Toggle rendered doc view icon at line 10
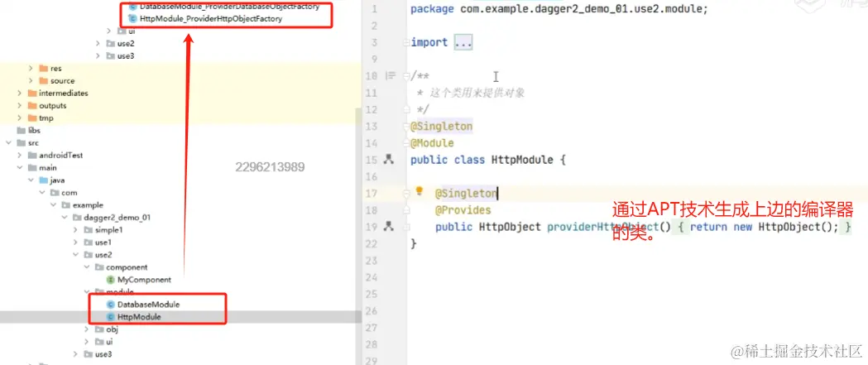The width and height of the screenshot is (868, 365). pos(391,76)
